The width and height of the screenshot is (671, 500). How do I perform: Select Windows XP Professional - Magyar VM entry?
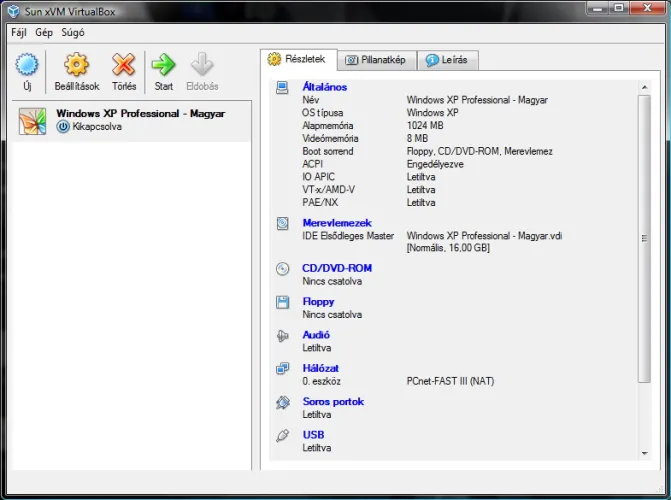tap(132, 121)
